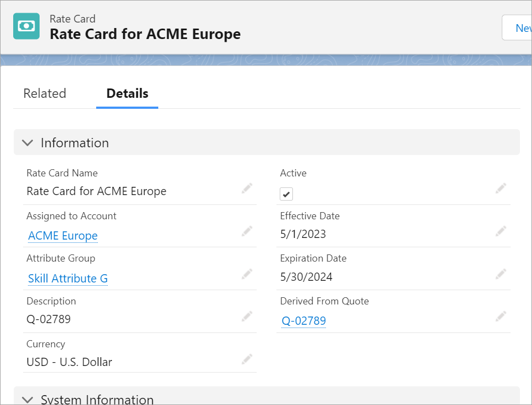Select the Details tab
This screenshot has width=532, height=405.
pyautogui.click(x=127, y=93)
